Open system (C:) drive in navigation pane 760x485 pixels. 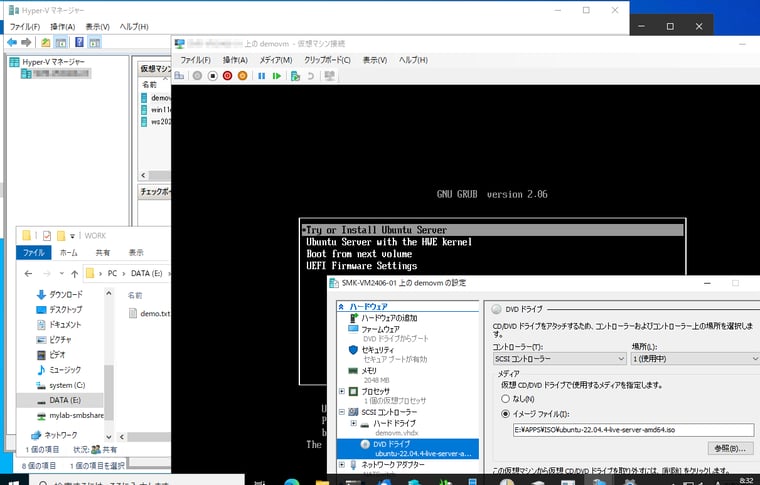(x=67, y=385)
